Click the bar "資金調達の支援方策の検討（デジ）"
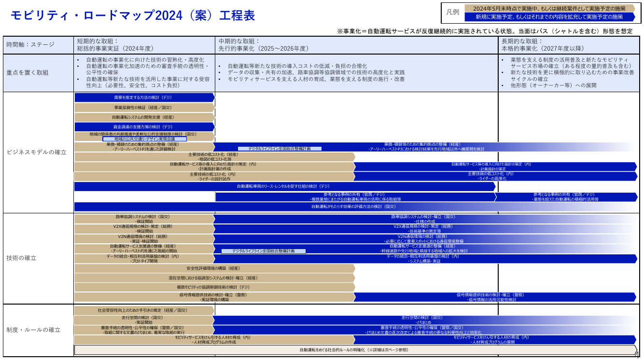The width and height of the screenshot is (644, 362). pos(144,127)
